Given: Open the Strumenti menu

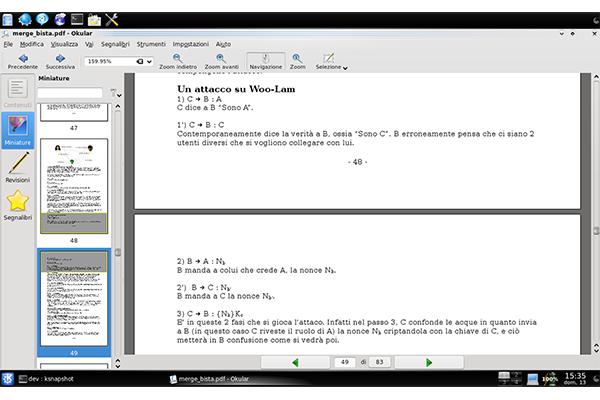Looking at the screenshot, I should click(x=151, y=44).
